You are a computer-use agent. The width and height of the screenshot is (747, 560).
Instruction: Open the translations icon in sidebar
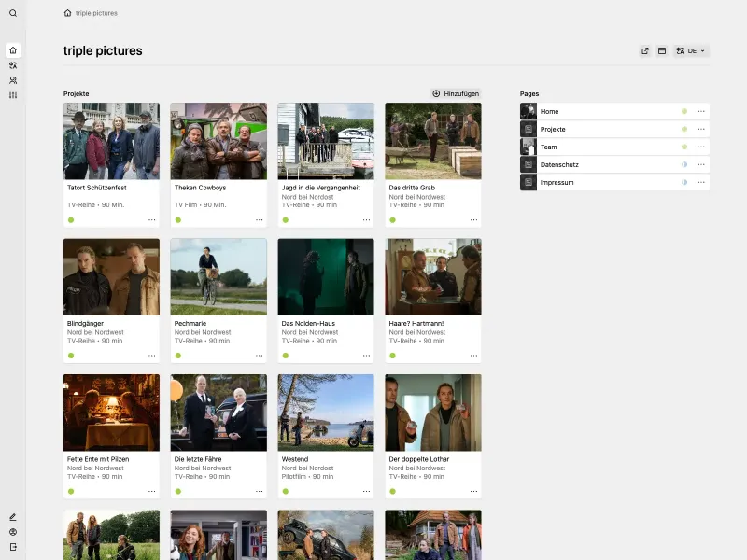(13, 65)
